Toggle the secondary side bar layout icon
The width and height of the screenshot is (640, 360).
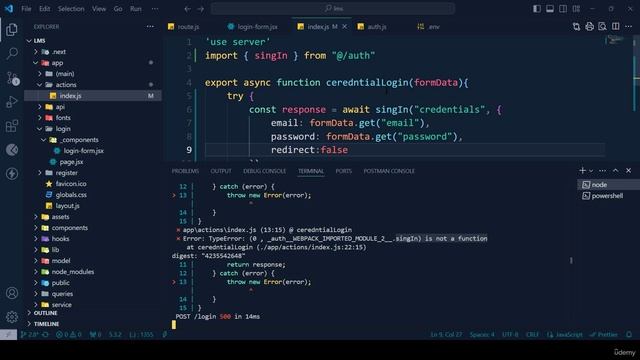point(563,9)
